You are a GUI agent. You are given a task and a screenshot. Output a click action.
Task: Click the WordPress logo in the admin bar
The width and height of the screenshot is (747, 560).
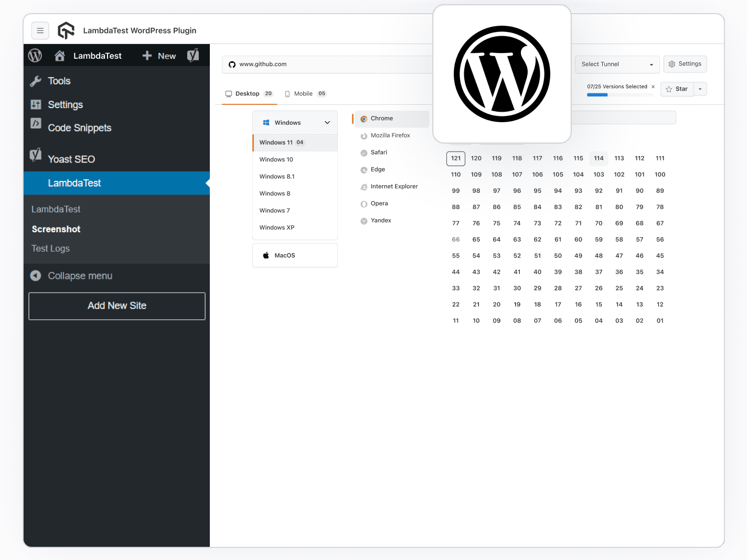pyautogui.click(x=35, y=55)
